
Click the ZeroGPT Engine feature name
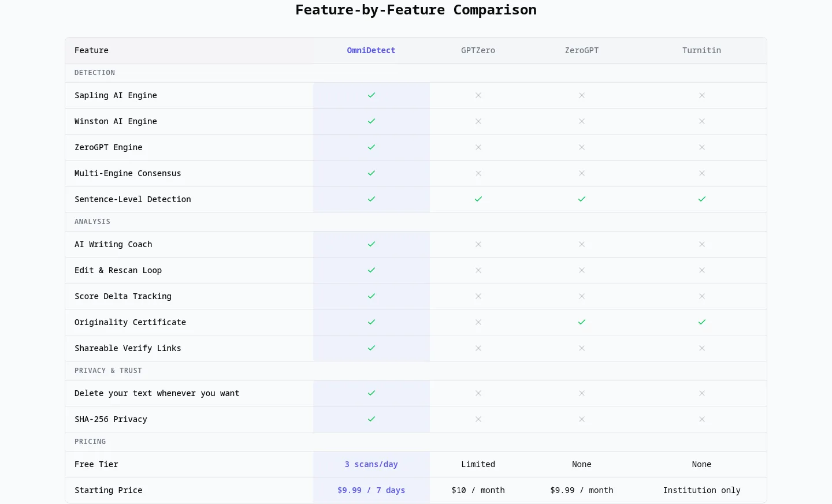(x=109, y=147)
